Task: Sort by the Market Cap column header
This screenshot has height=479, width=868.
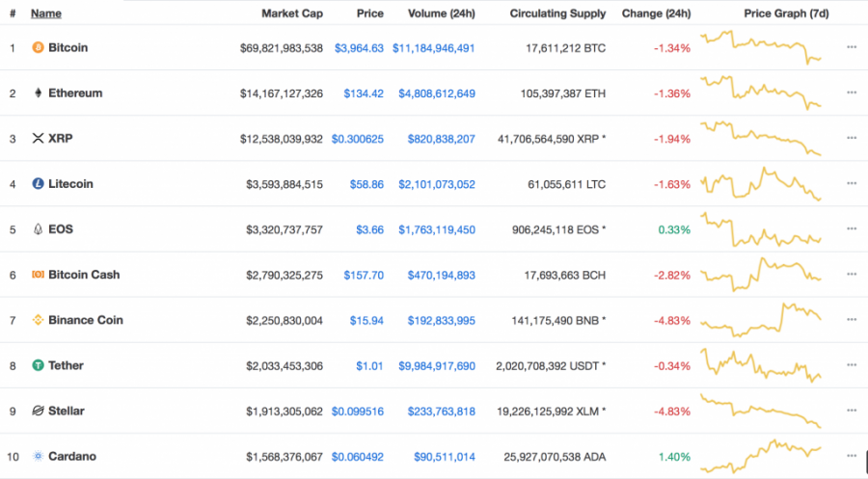Action: click(x=291, y=13)
